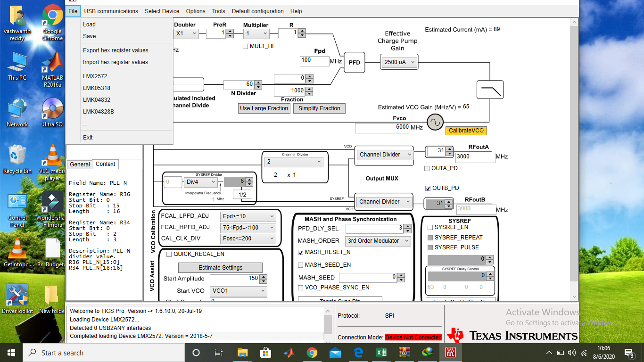Uncheck the OUTB_PD checkbox

(428, 188)
